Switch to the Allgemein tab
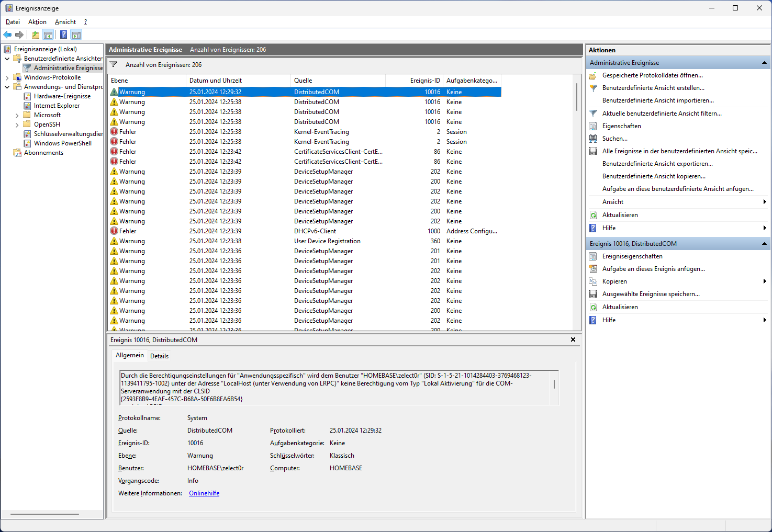Viewport: 772px width, 532px height. pos(130,355)
